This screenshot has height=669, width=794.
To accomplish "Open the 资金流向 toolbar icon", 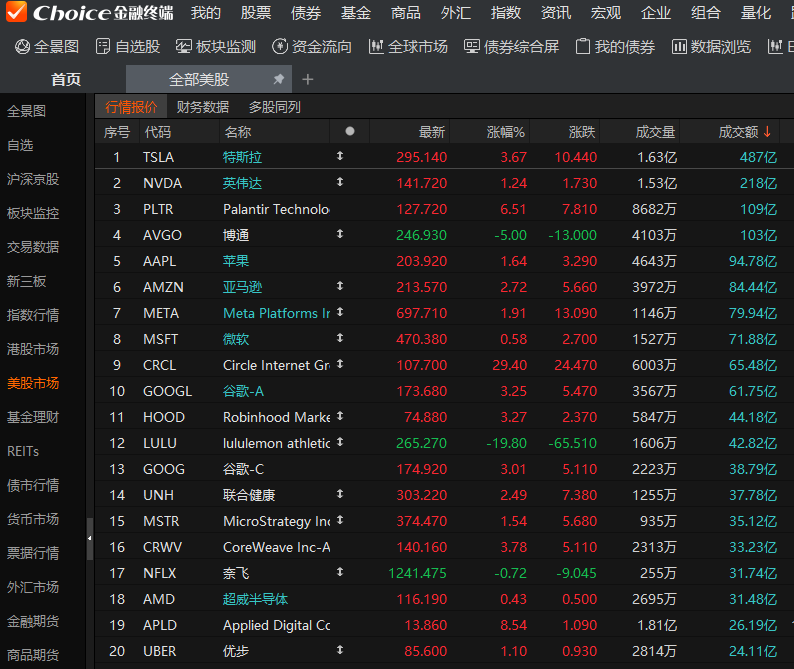I will tap(280, 47).
